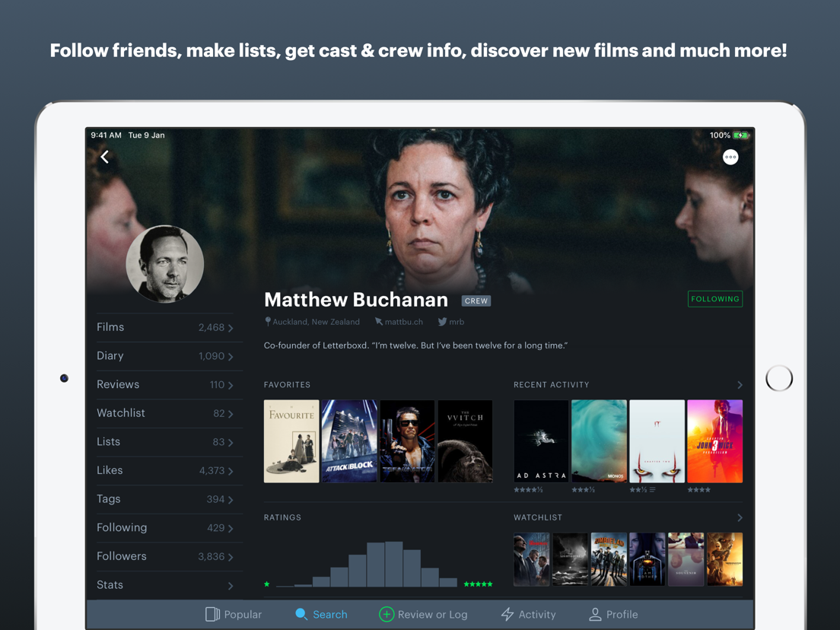This screenshot has height=630, width=840.
Task: Click the 9:41 AM clock
Action: [106, 135]
